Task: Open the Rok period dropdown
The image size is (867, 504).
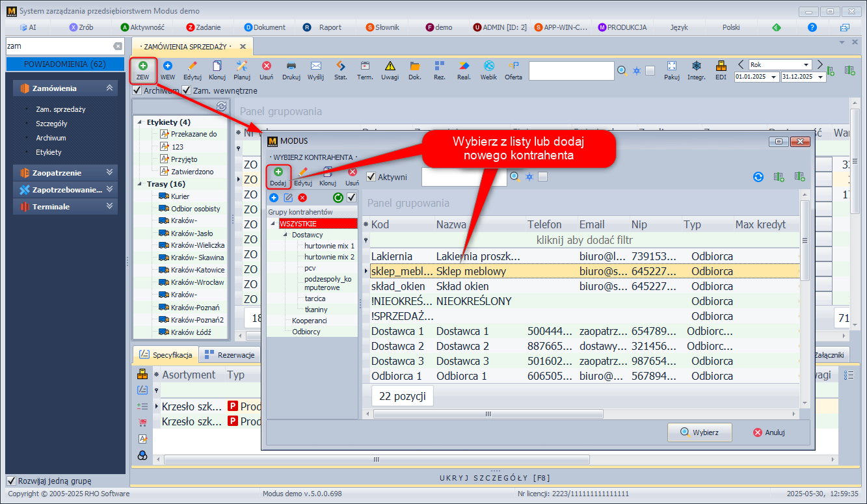Action: pyautogui.click(x=807, y=65)
